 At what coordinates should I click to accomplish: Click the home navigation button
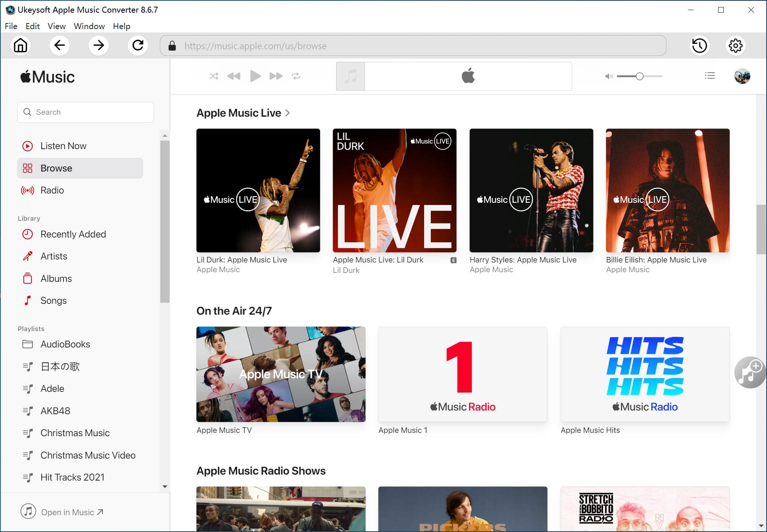pos(20,45)
